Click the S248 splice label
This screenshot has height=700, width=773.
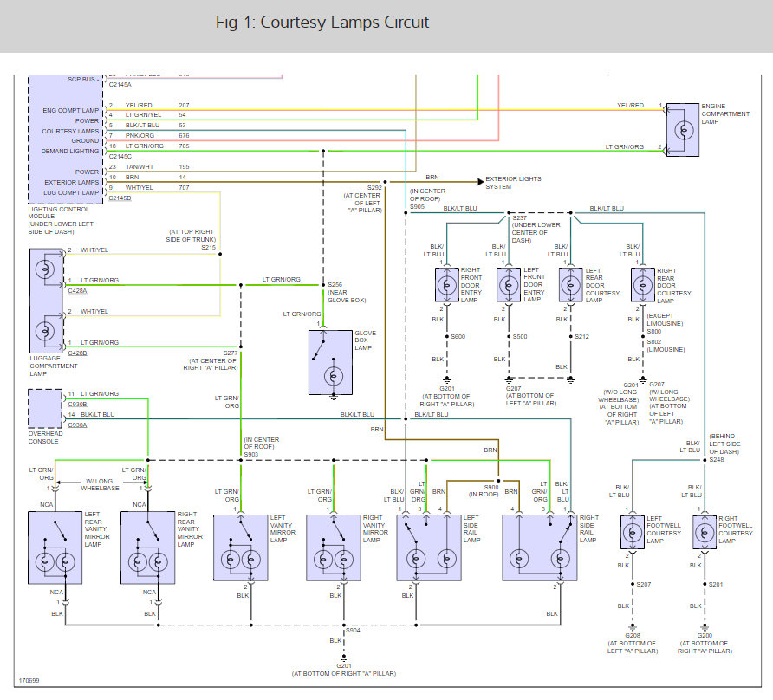click(x=717, y=459)
